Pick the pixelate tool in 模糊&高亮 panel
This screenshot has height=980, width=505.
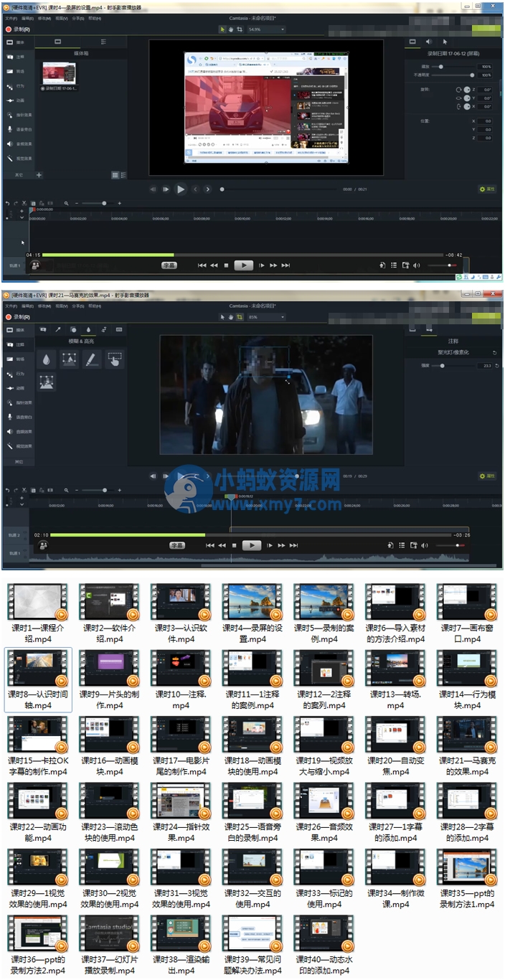pyautogui.click(x=47, y=382)
